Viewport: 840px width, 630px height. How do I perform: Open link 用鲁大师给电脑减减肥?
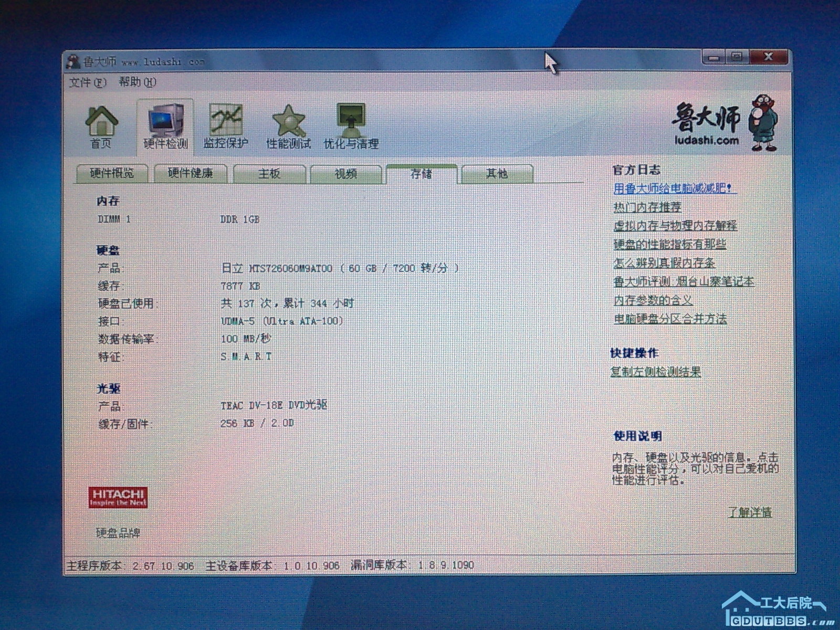[675, 188]
